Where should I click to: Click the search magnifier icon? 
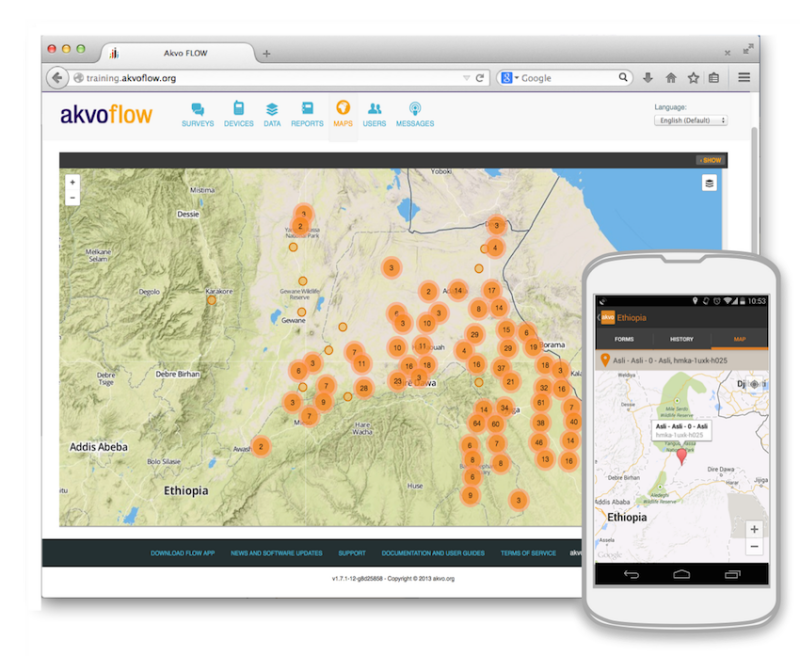pyautogui.click(x=623, y=78)
